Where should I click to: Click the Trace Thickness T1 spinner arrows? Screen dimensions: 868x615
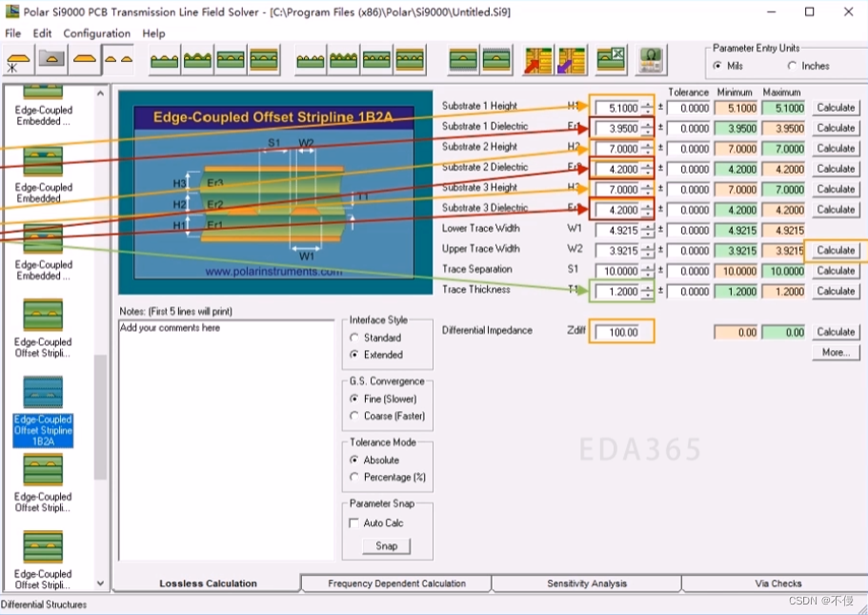click(x=647, y=292)
